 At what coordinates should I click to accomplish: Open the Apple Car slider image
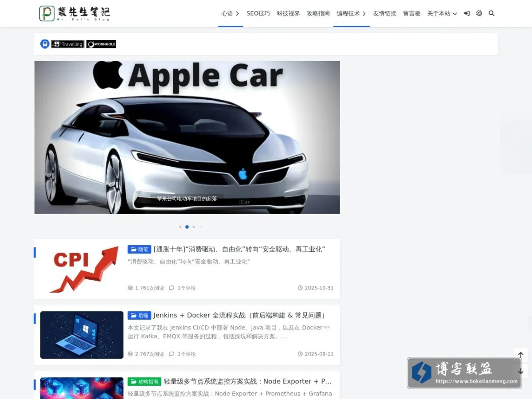[187, 137]
